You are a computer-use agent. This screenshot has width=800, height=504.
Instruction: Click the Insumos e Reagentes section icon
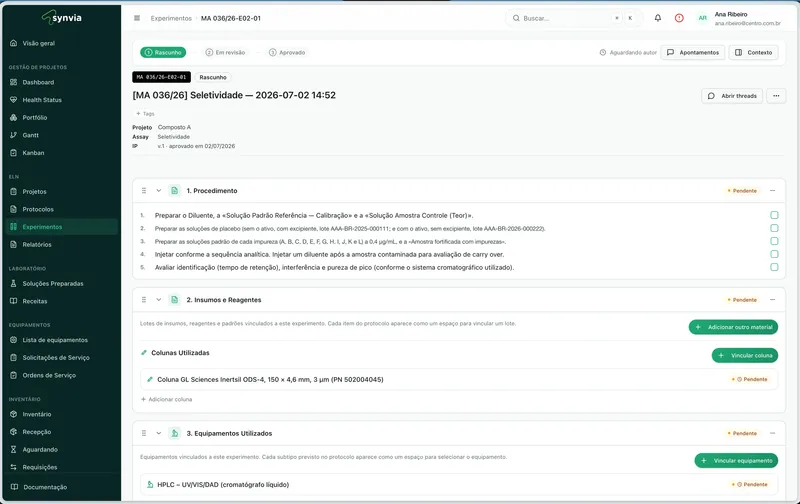coord(174,299)
